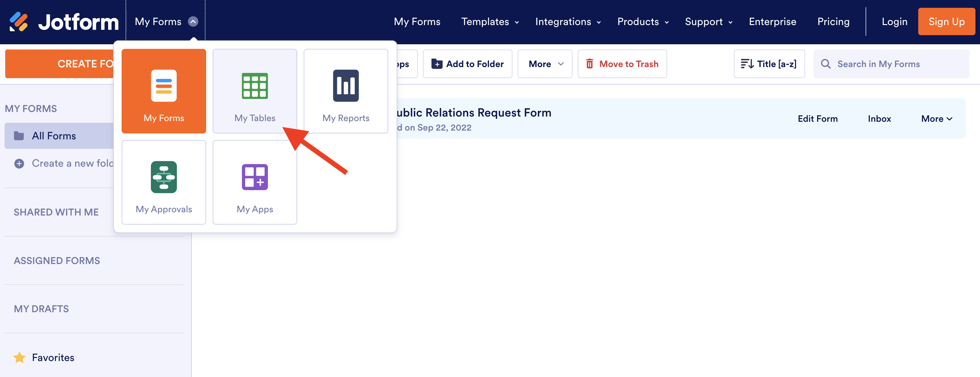Expand the Templates menu
This screenshot has width=980, height=377.
pyautogui.click(x=490, y=22)
